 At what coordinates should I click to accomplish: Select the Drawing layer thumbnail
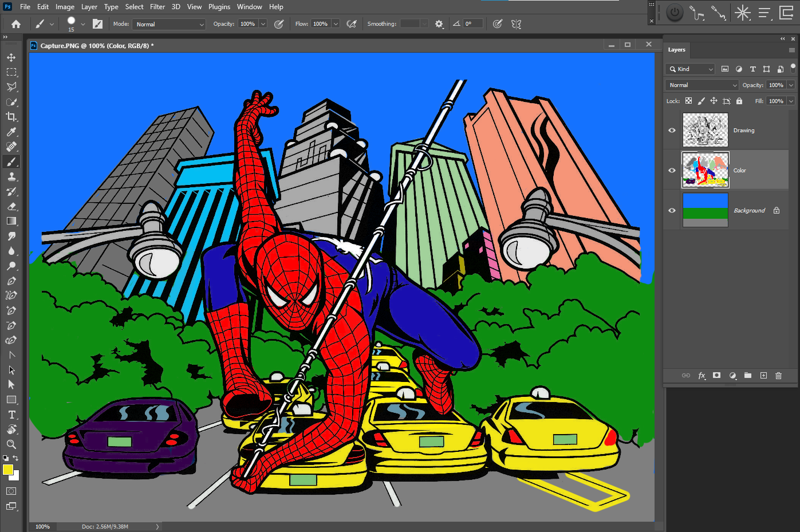705,130
